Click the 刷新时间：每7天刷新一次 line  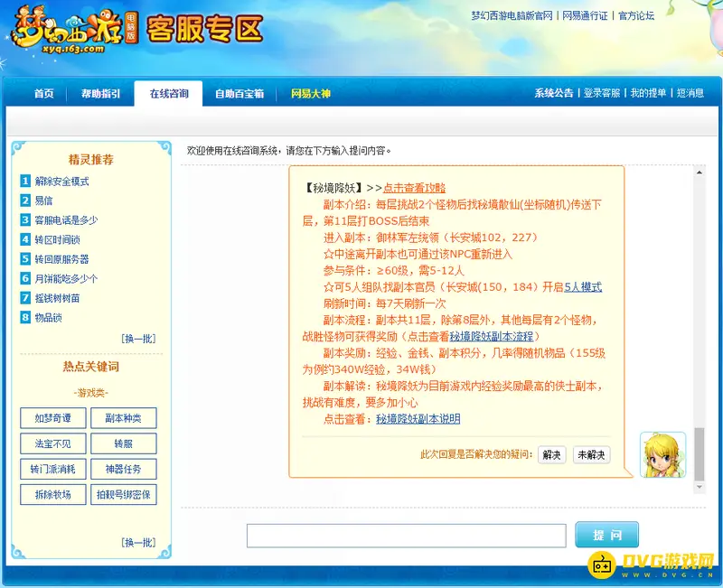pyautogui.click(x=385, y=303)
